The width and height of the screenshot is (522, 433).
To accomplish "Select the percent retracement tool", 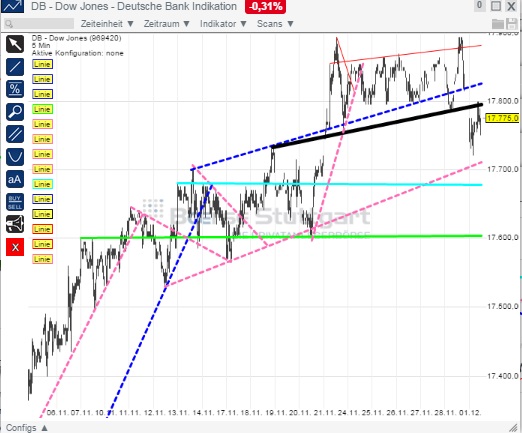I will (x=15, y=89).
